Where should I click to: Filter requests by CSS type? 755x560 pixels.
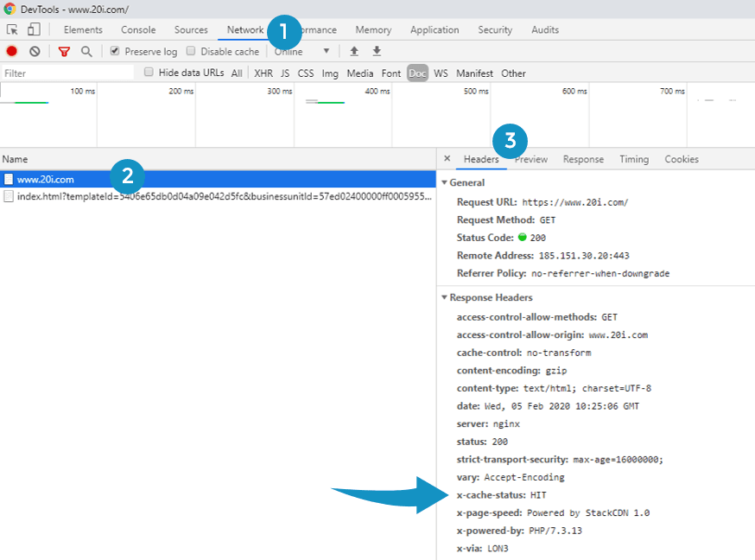306,73
